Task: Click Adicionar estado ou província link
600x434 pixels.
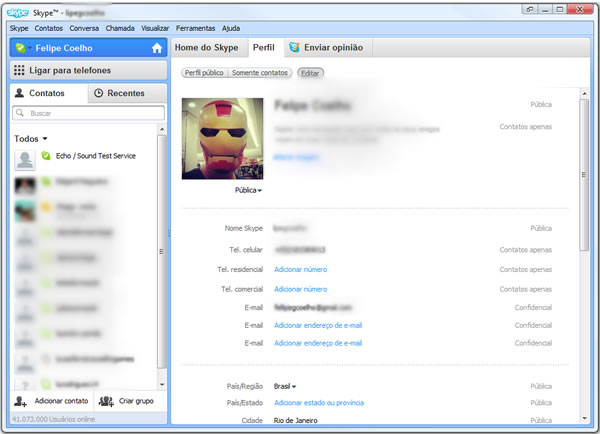Action: tap(319, 403)
